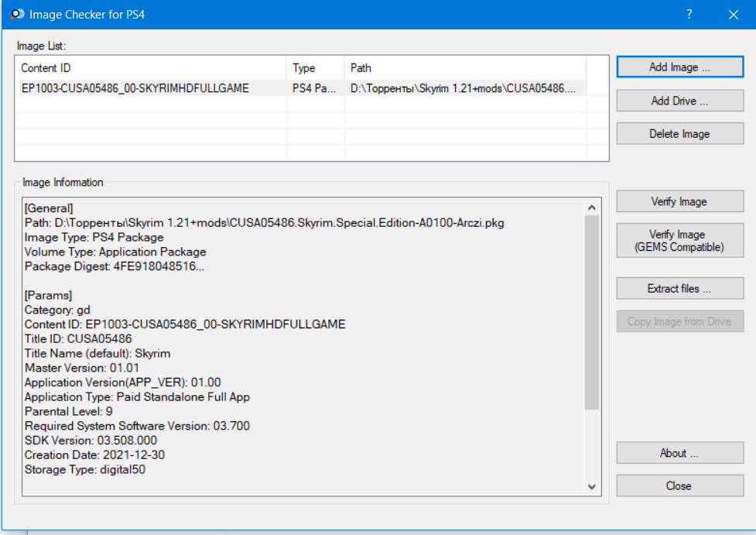Close the Image Checker dialog

pyautogui.click(x=680, y=485)
